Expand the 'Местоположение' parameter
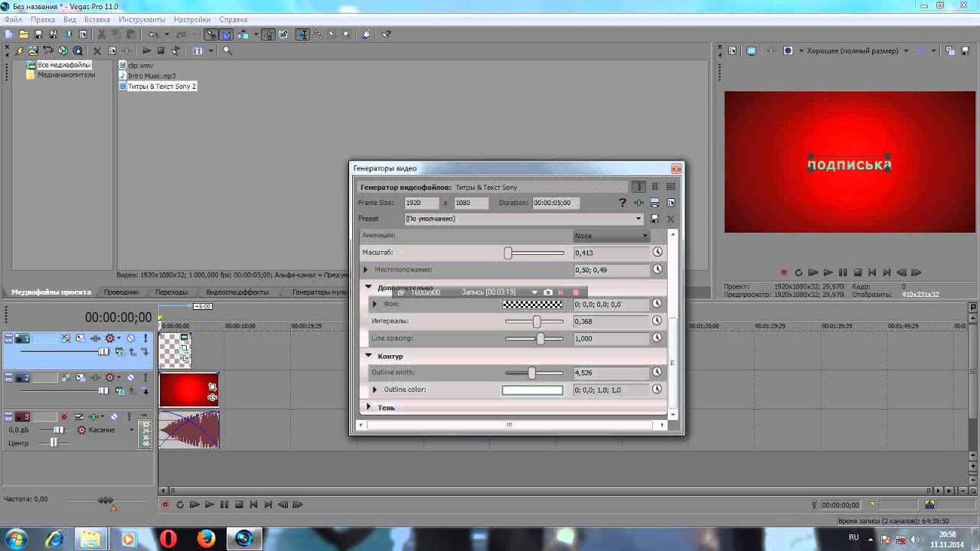The height and width of the screenshot is (551, 980). [366, 269]
